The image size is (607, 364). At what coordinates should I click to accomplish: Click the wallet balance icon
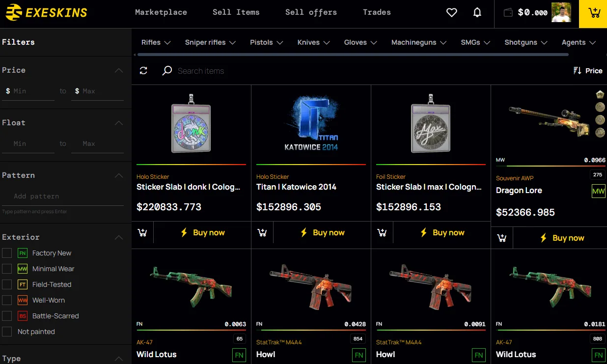[509, 13]
